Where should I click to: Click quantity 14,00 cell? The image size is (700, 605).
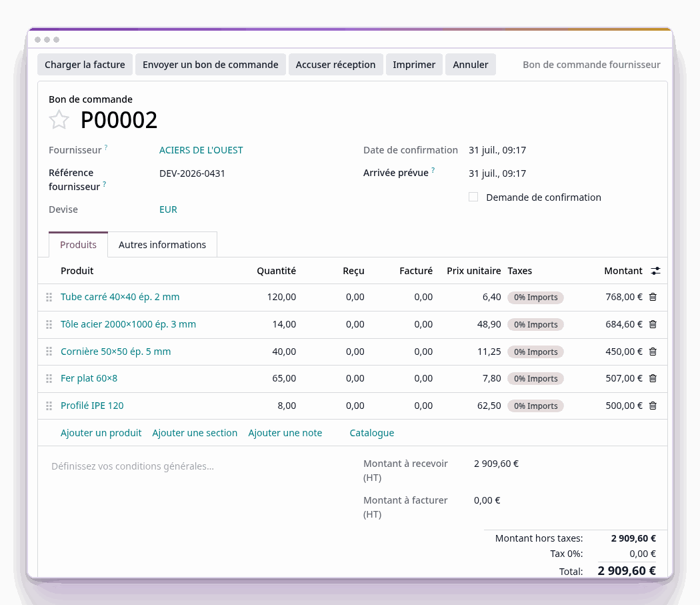(284, 324)
